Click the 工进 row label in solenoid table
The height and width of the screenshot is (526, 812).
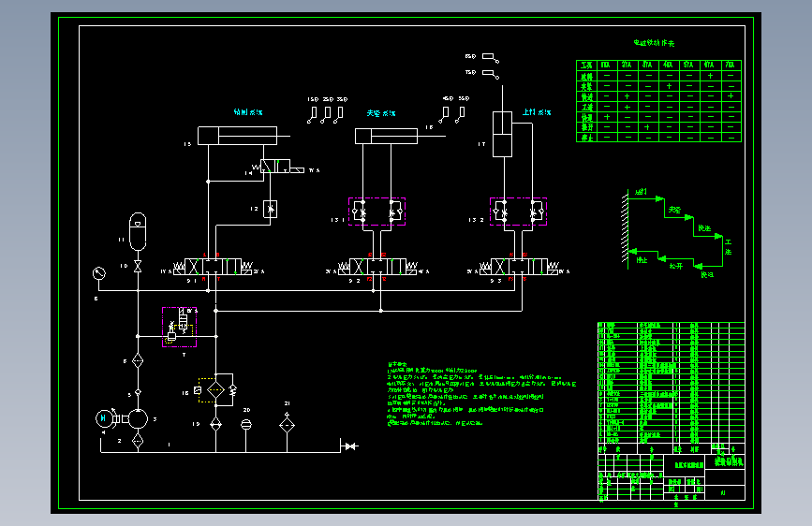click(x=586, y=108)
